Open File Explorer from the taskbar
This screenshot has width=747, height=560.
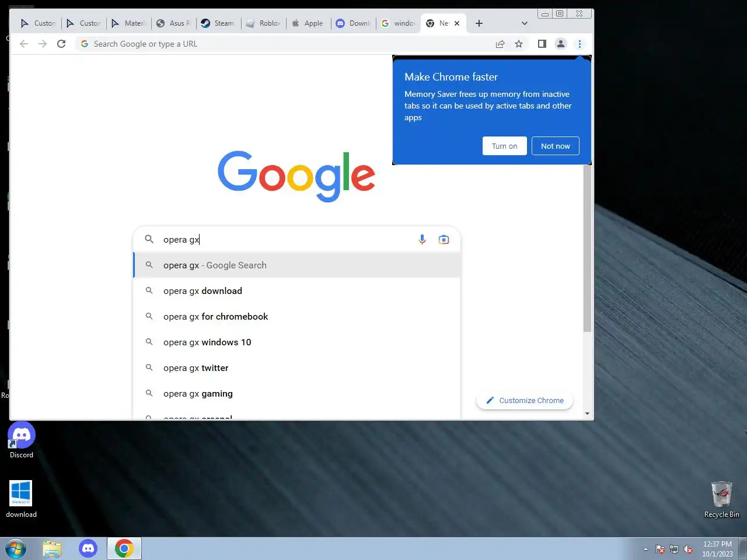(52, 549)
